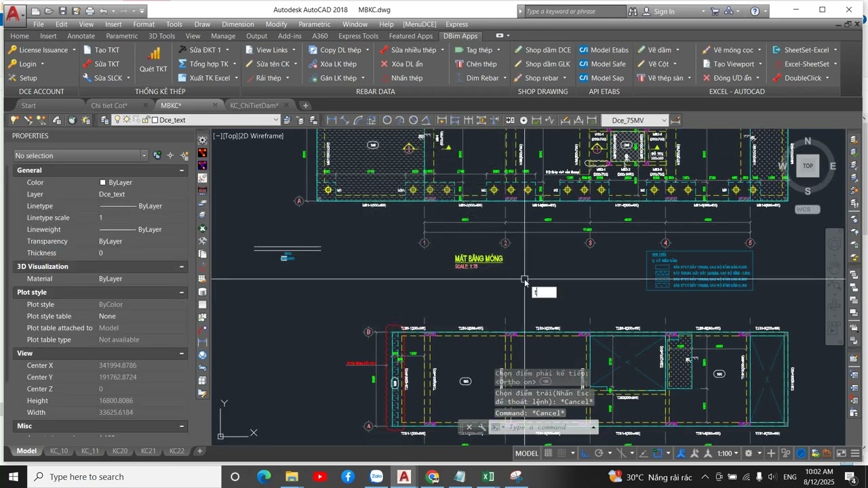Open the Dce_text layer dropdown
This screenshot has height=488, width=868.
pos(275,120)
